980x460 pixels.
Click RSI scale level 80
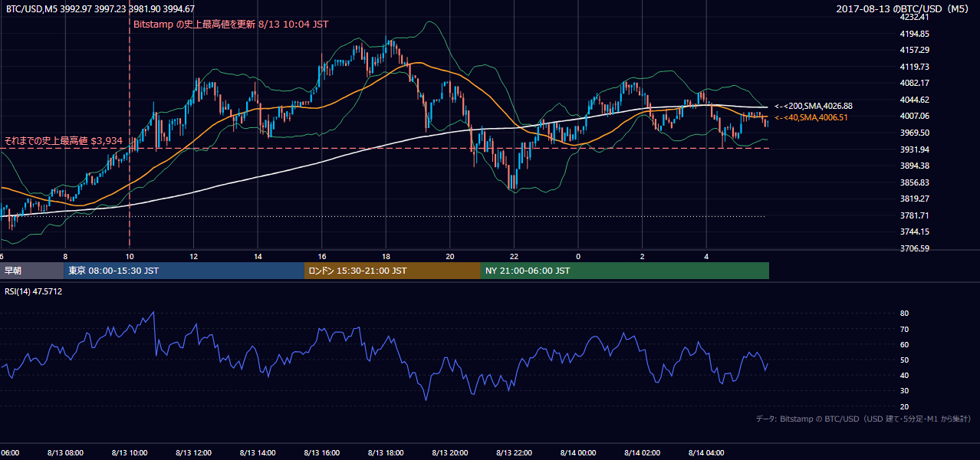click(904, 314)
